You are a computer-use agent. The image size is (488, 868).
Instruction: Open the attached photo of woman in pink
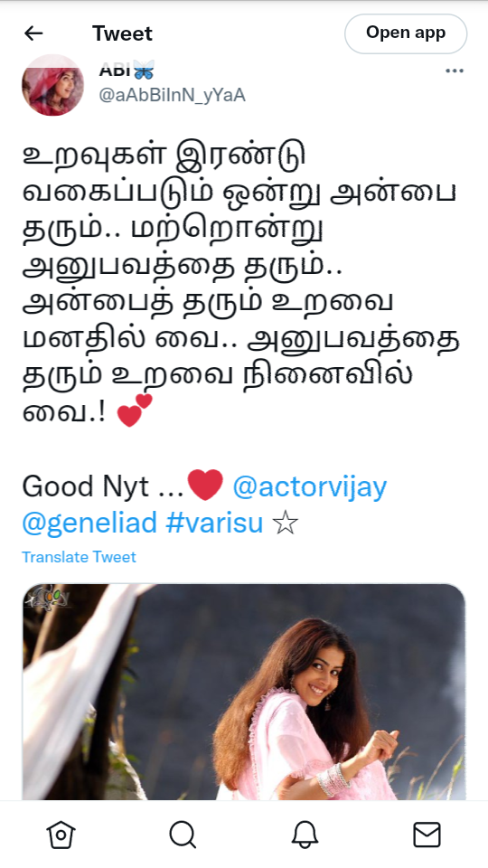243,692
